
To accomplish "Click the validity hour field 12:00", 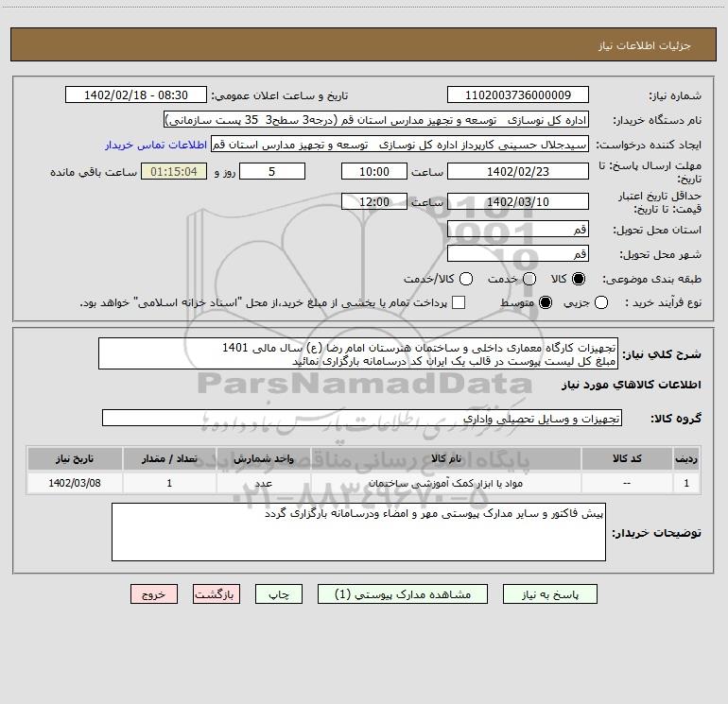I will pyautogui.click(x=374, y=201).
